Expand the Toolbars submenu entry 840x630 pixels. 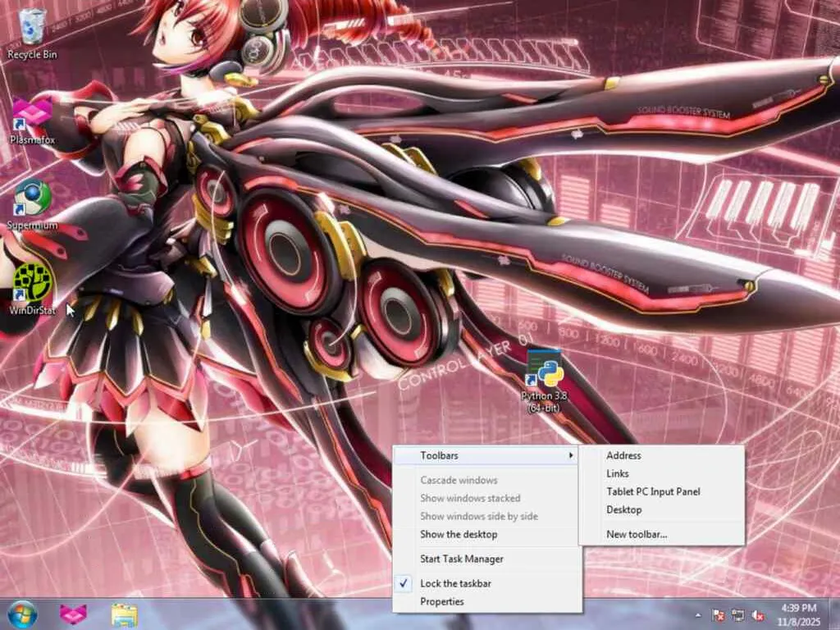pyautogui.click(x=487, y=455)
